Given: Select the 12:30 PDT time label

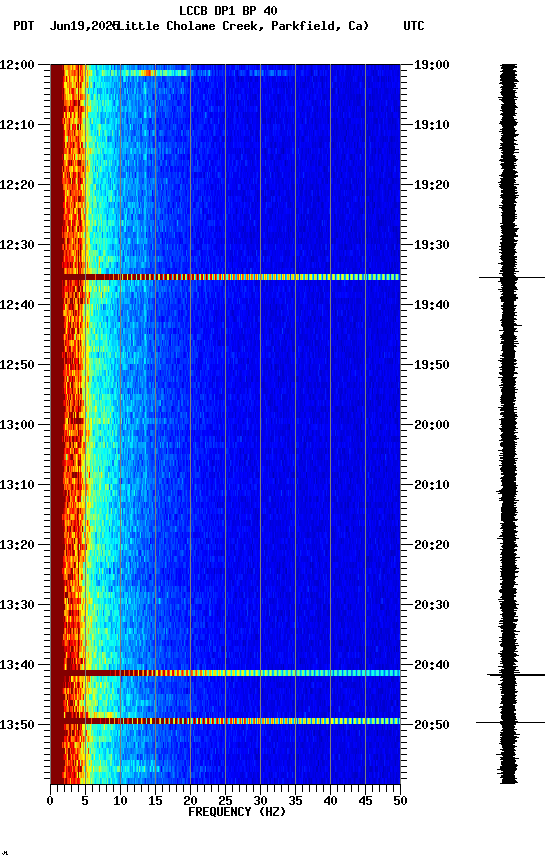Looking at the screenshot, I should pos(17,245).
